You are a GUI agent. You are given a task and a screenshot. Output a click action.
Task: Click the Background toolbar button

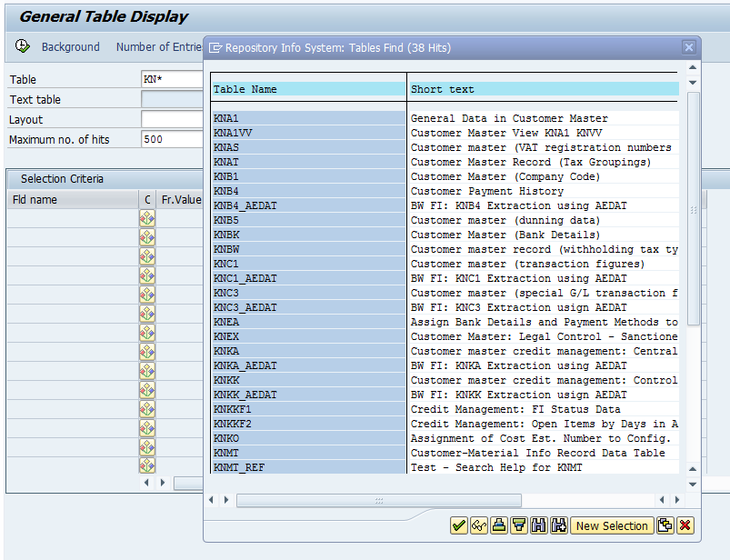point(70,47)
